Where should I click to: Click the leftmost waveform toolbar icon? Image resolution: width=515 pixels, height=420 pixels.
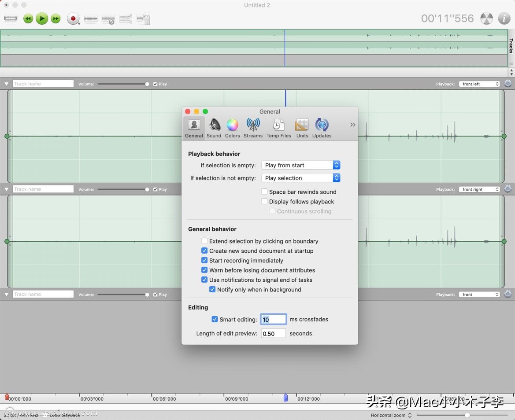click(11, 18)
